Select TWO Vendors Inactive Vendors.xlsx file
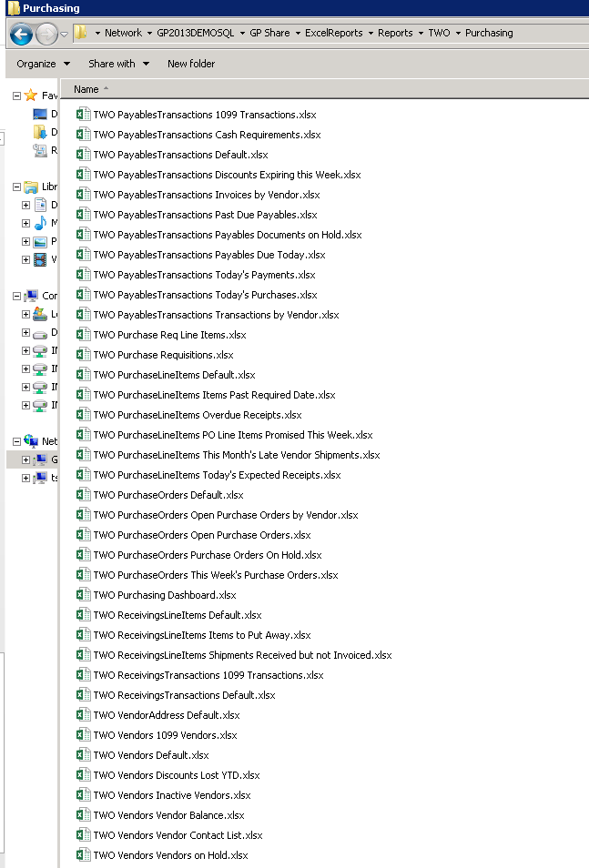Viewport: 589px width, 868px height. coord(171,795)
